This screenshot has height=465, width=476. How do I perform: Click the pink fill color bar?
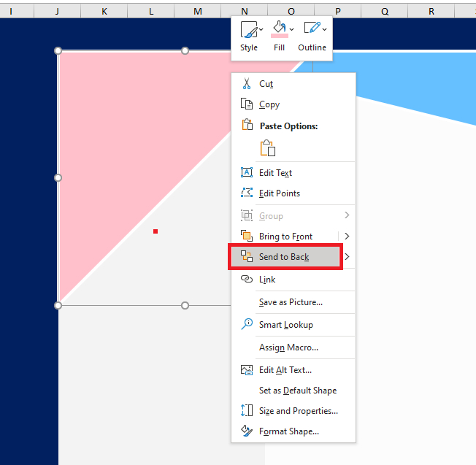click(x=280, y=36)
